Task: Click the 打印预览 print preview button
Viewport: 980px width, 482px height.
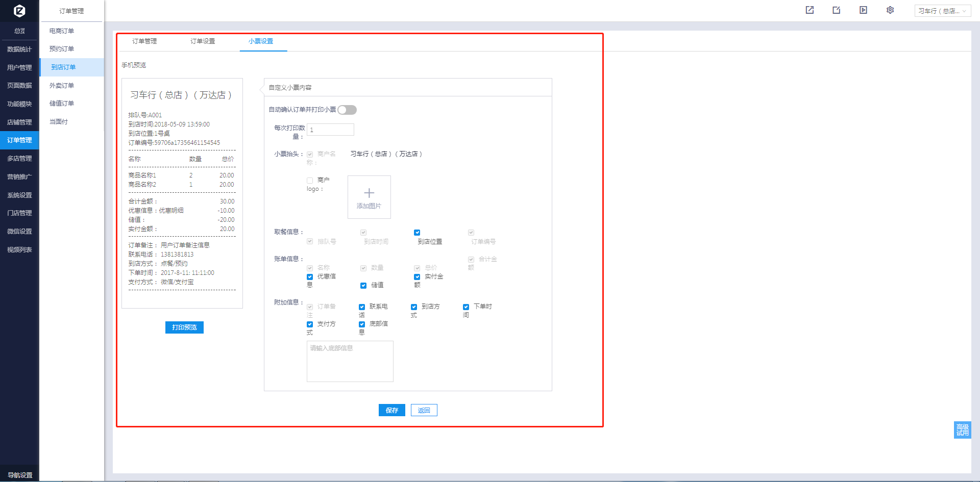Action: [x=184, y=327]
